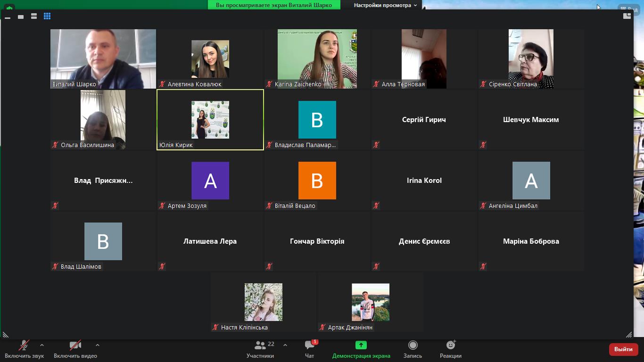Expand the audio options arrow beside microphone
Image resolution: width=644 pixels, height=362 pixels.
[x=42, y=345]
